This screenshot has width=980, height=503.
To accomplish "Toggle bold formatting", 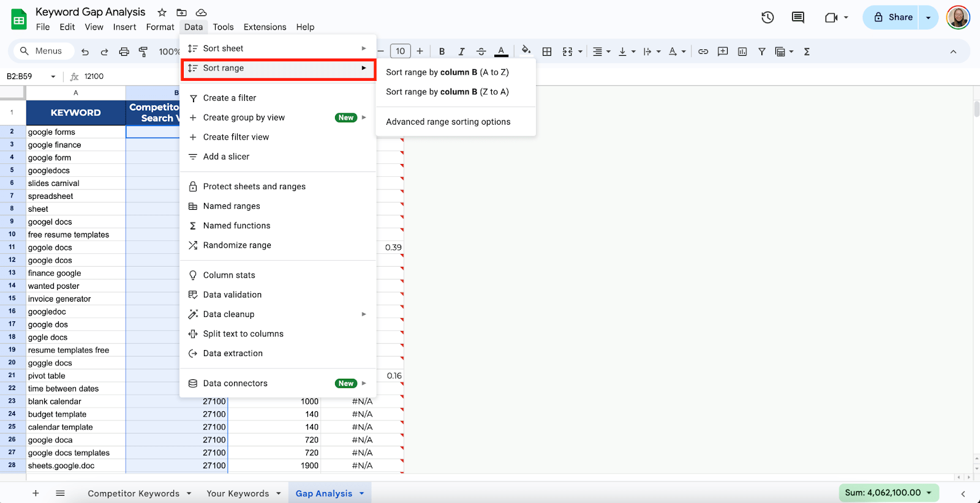I will 442,52.
